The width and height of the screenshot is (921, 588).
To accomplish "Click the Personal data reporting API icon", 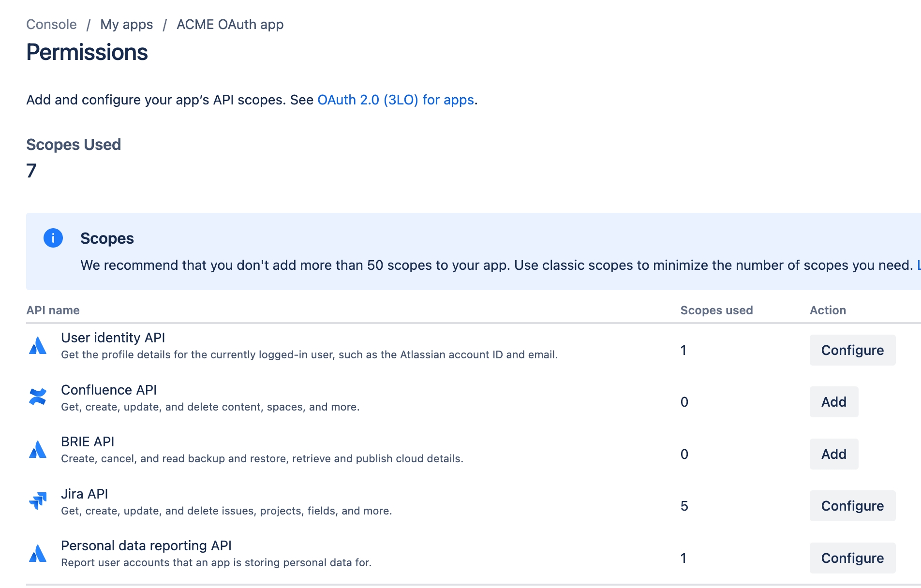I will pos(38,554).
